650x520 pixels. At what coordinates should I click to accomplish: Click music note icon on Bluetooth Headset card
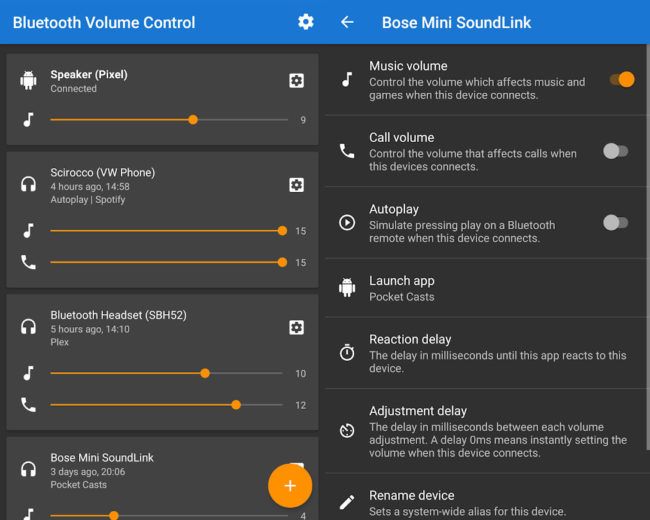coord(28,373)
